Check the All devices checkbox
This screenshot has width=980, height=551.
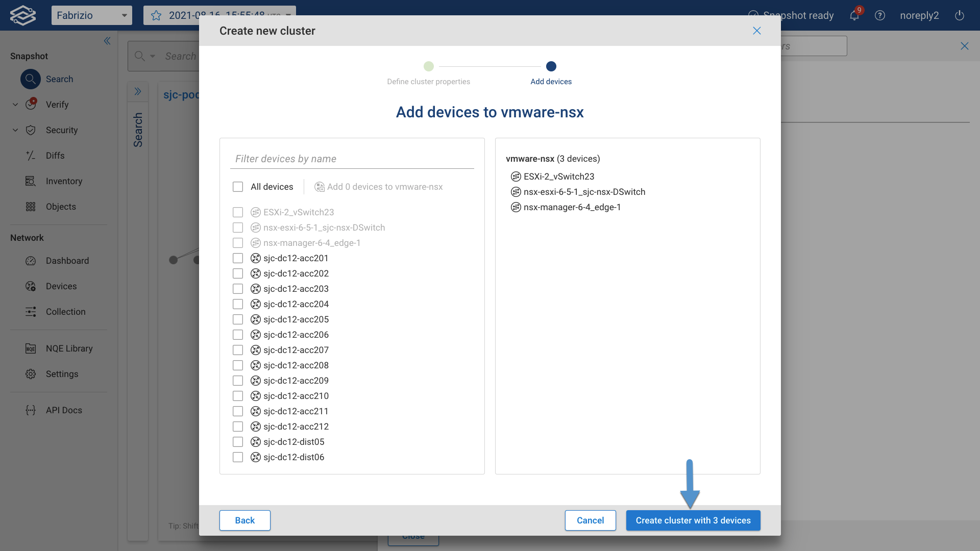click(x=238, y=187)
